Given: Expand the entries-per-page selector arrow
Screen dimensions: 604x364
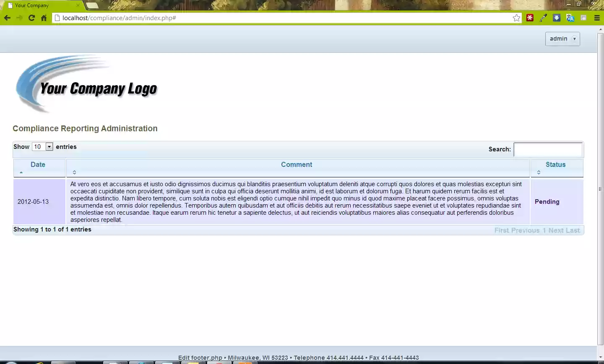Looking at the screenshot, I should 49,146.
